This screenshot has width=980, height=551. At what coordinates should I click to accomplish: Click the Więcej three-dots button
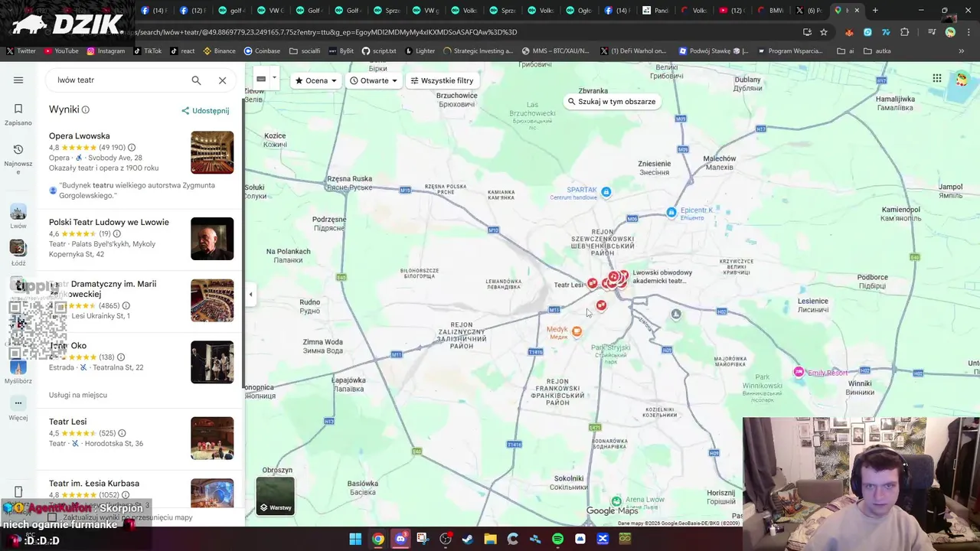(18, 407)
